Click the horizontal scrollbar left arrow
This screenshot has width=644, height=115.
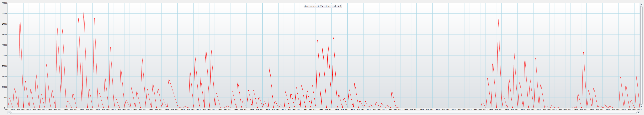pos(9,113)
